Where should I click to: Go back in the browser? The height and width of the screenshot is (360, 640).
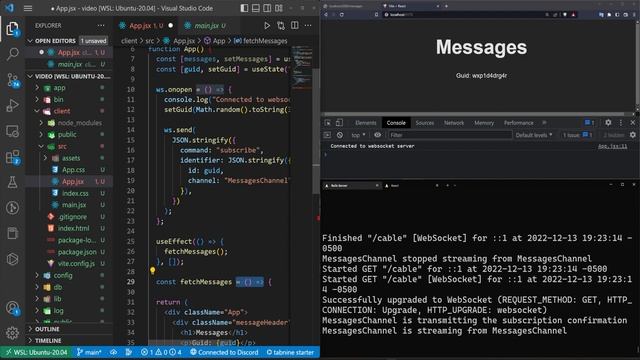(326, 14)
